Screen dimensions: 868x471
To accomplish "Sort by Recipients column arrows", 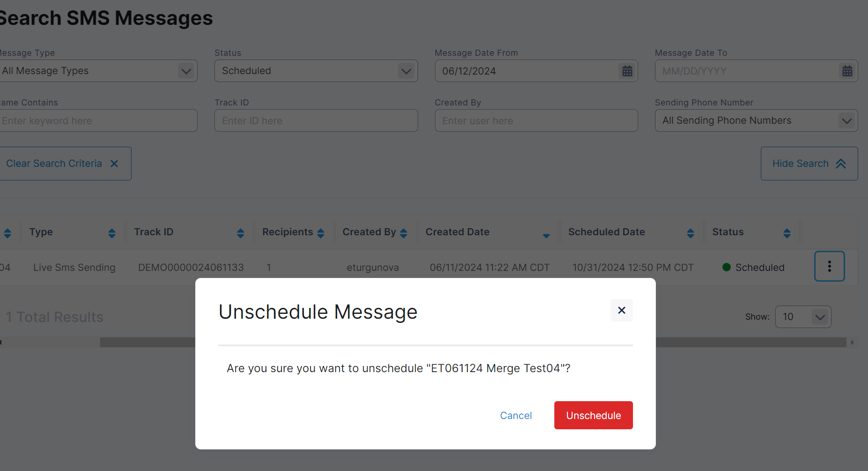I will point(321,233).
